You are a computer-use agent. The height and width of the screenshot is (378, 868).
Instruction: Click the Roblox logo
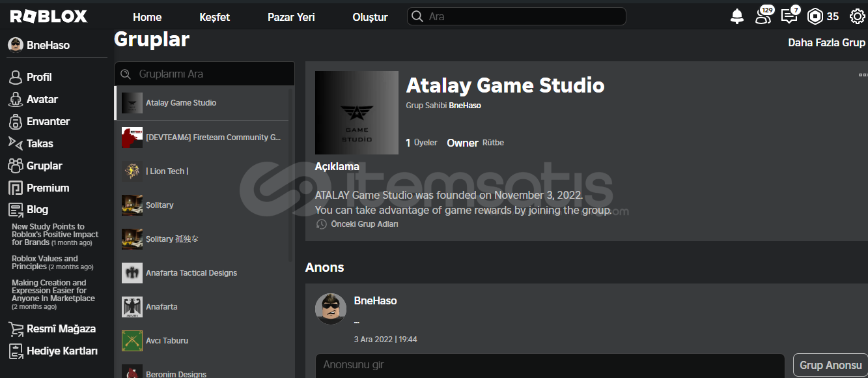(x=49, y=17)
